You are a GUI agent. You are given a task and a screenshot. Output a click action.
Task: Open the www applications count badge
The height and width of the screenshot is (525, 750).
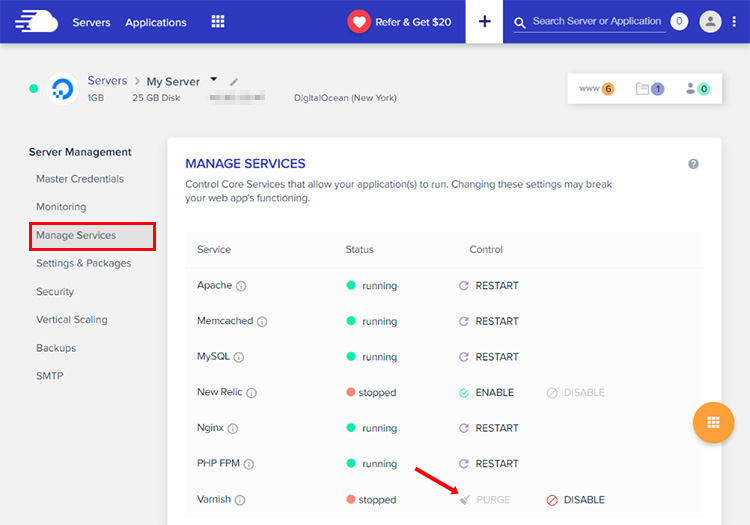click(x=596, y=89)
